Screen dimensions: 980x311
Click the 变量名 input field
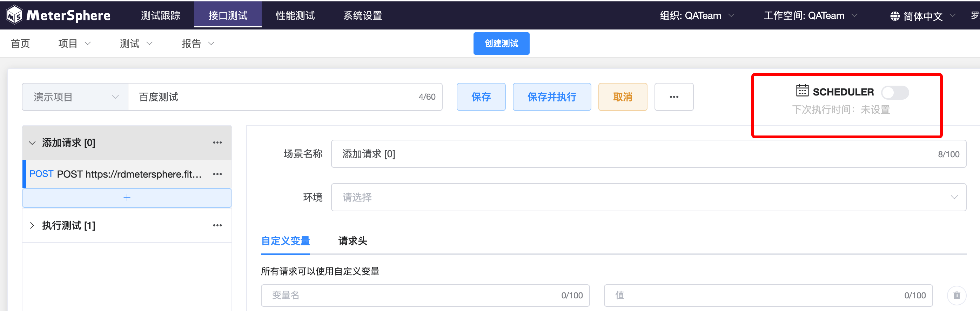(x=425, y=296)
